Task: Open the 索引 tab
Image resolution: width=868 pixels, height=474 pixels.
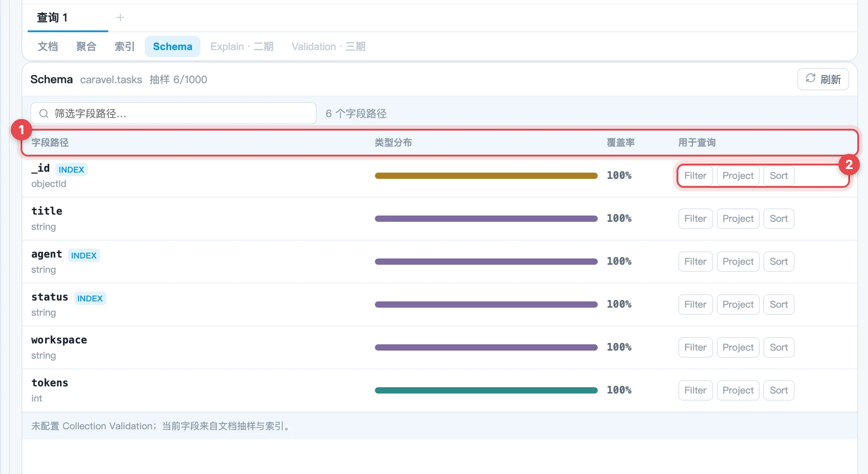Action: [x=125, y=47]
